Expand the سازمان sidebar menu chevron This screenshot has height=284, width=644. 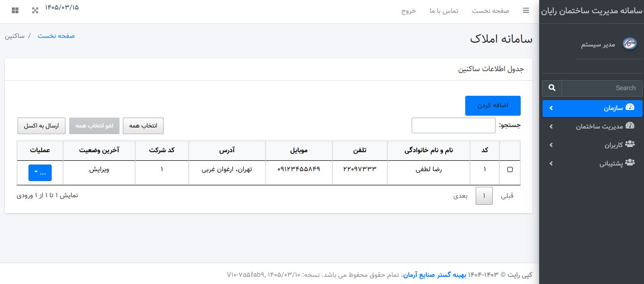tap(551, 108)
